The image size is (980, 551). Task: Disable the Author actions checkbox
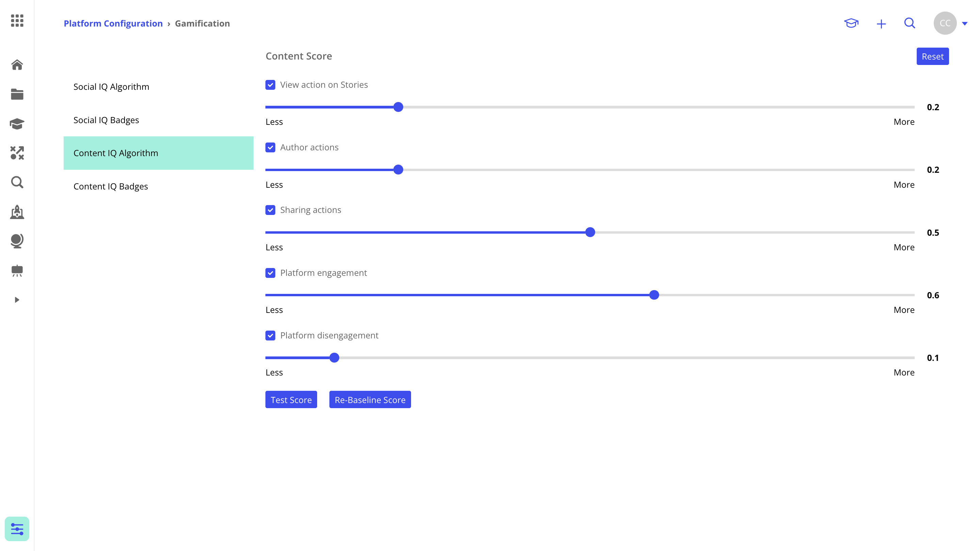(x=270, y=147)
